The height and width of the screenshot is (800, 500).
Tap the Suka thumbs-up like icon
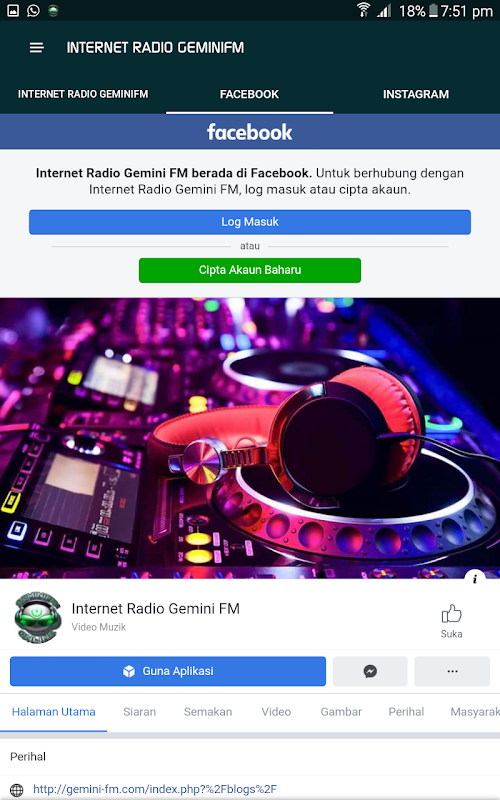click(x=452, y=613)
